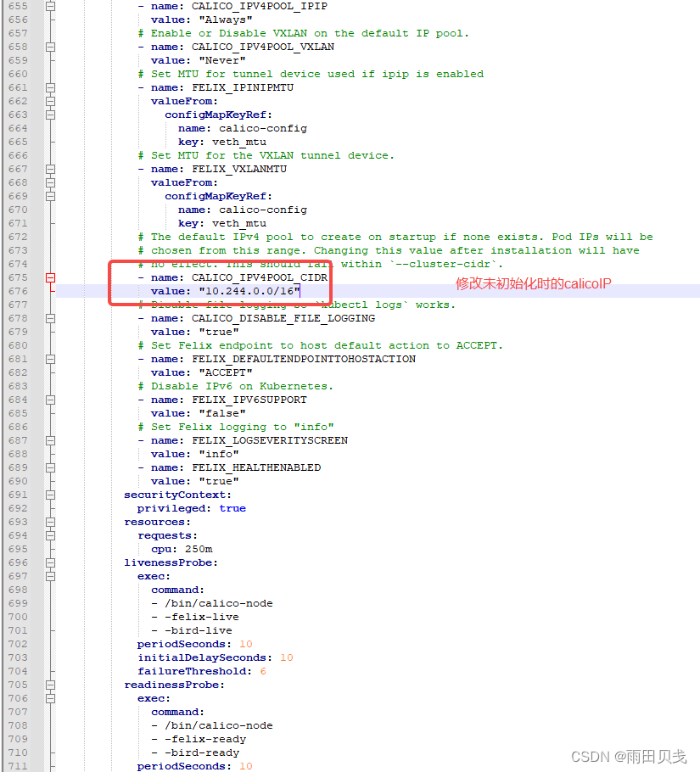Screen dimensions: 700x772
Task: Collapse the livenessProbe block fold marker
Action: (x=49, y=562)
